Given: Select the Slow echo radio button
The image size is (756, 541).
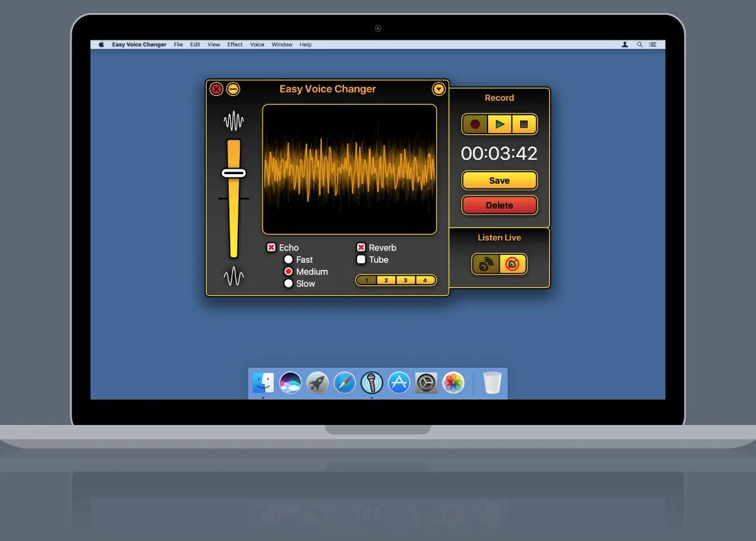Looking at the screenshot, I should (x=288, y=284).
